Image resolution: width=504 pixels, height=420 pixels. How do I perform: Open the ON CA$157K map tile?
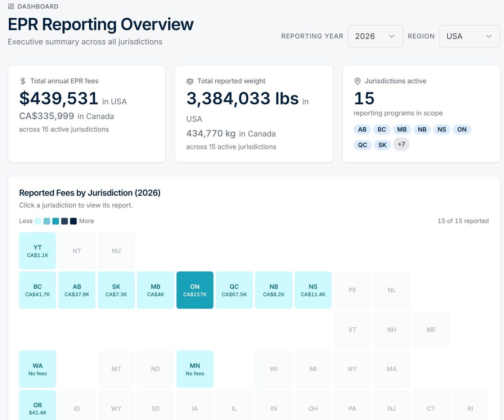click(x=195, y=290)
